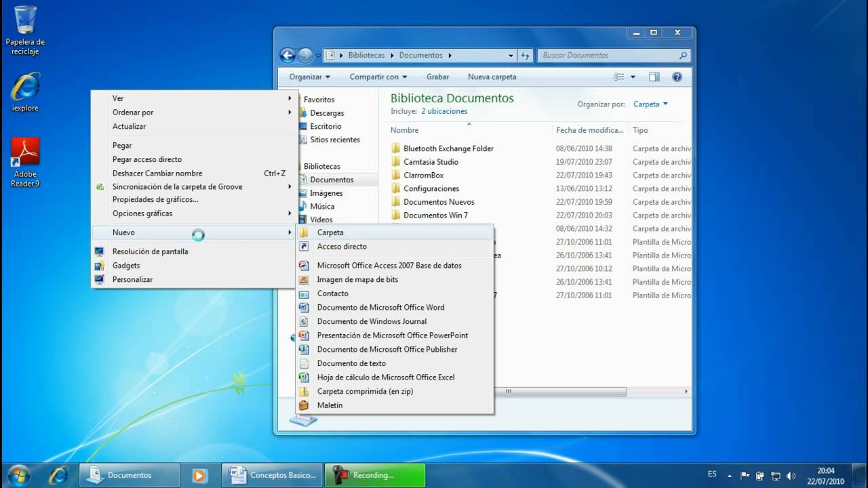Open Internet Explorer from the taskbar
The width and height of the screenshot is (868, 488).
click(58, 474)
